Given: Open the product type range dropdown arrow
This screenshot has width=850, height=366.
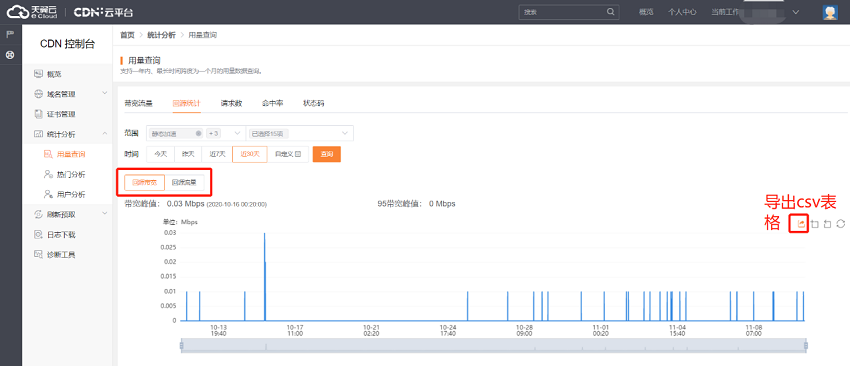Looking at the screenshot, I should (x=237, y=133).
